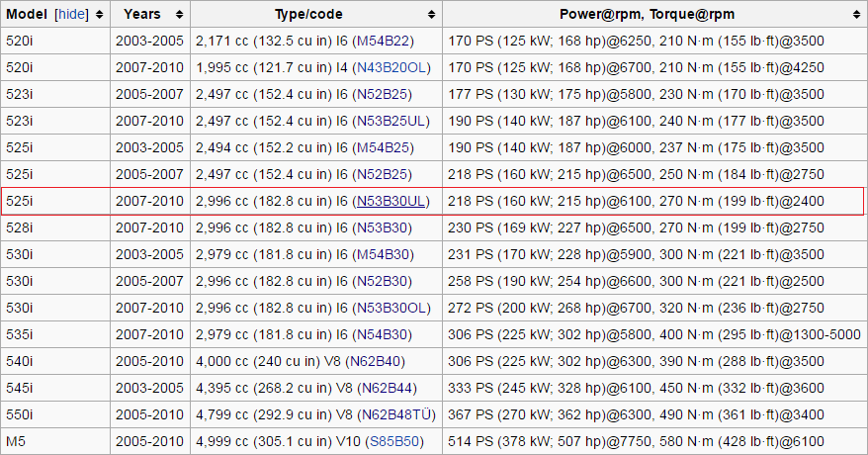Click 4,395 cc displacement text

tap(222, 388)
